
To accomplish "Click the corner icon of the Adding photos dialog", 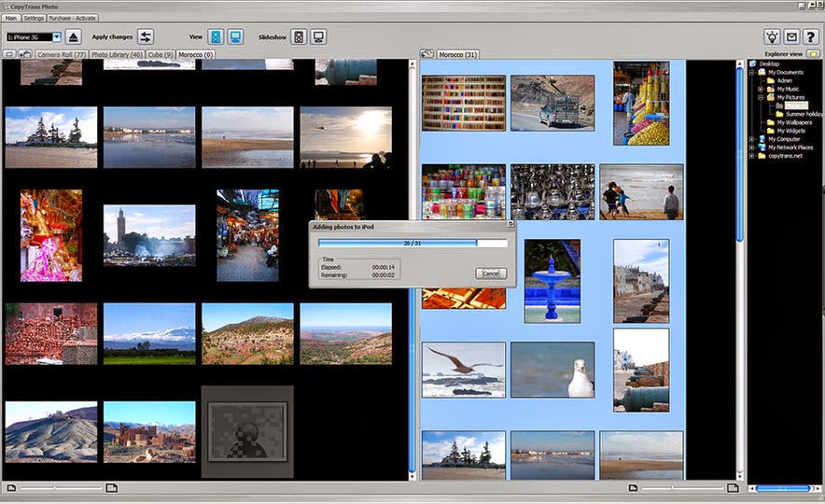I will coord(510,224).
